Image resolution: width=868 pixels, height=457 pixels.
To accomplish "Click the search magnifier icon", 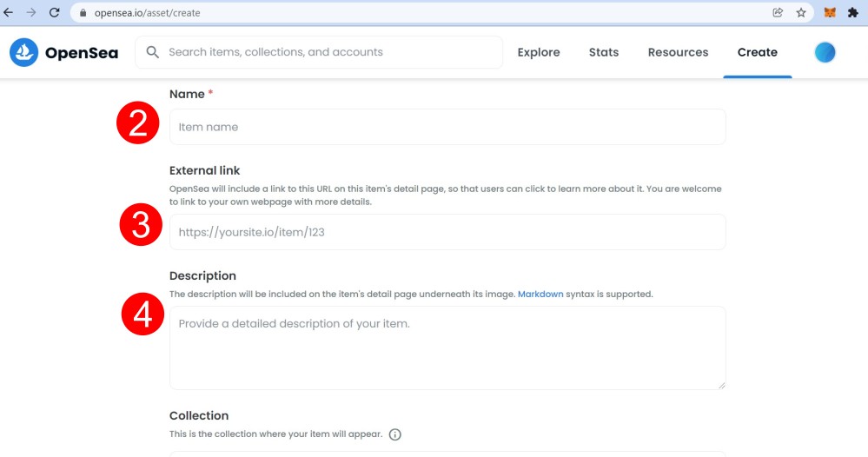I will [x=152, y=52].
